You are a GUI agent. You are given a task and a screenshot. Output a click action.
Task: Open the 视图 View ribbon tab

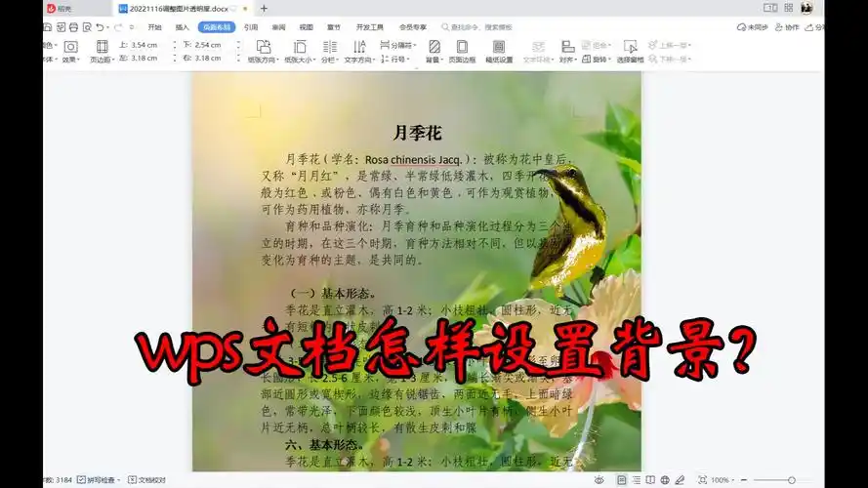[x=307, y=27]
